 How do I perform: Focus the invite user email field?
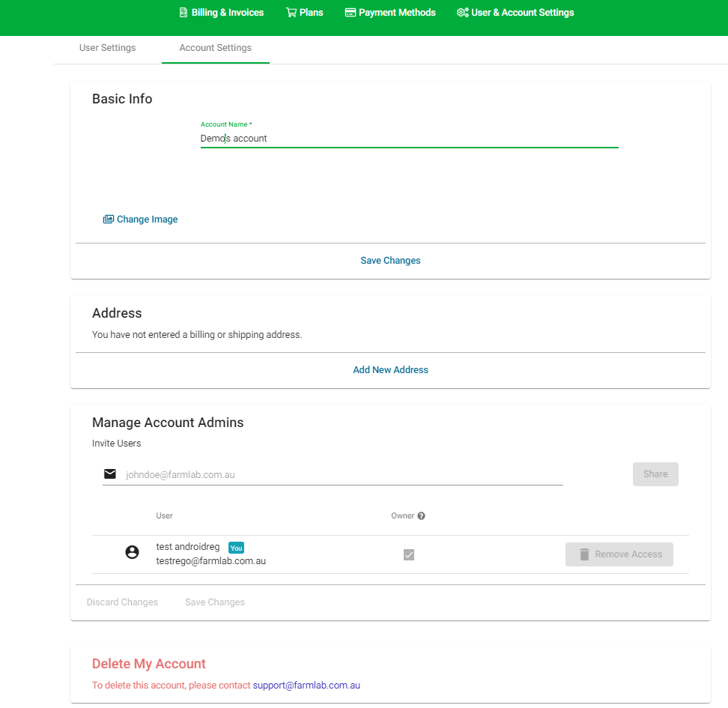click(343, 474)
